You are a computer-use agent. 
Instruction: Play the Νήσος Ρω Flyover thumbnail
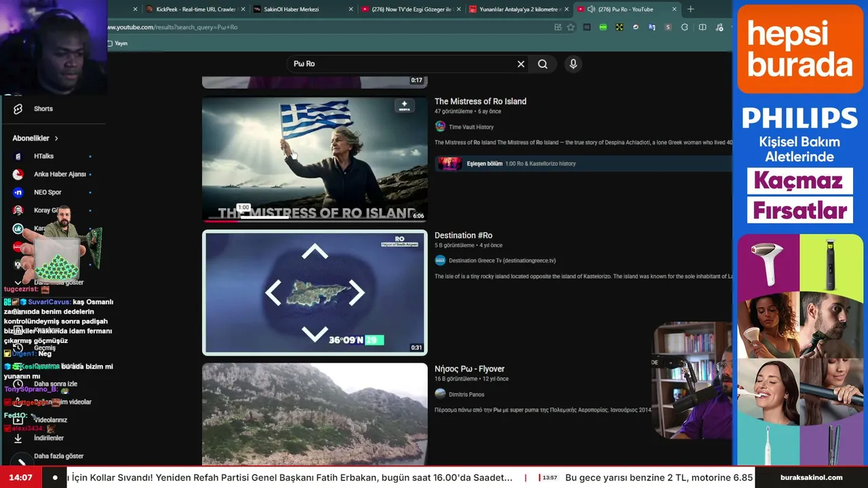point(315,414)
